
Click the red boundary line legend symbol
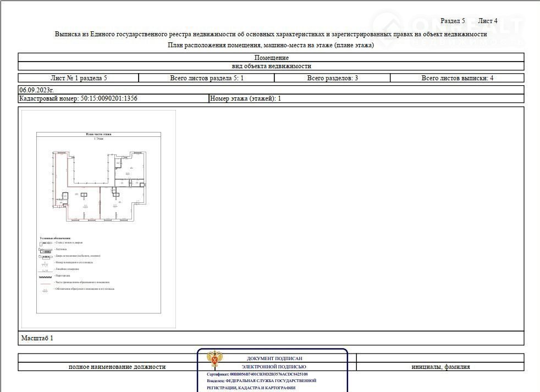[46, 283]
